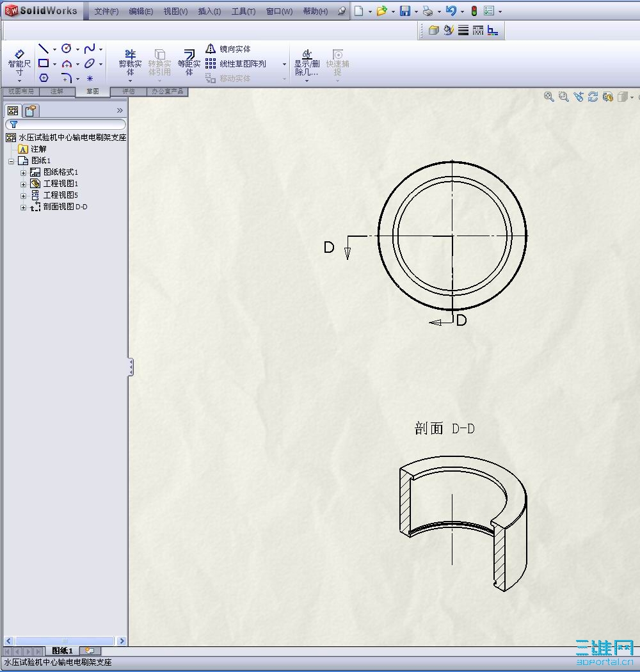Viewport: 640px width, 672px height.
Task: Click the Offset Entities (等距实体) tool
Action: tap(189, 63)
